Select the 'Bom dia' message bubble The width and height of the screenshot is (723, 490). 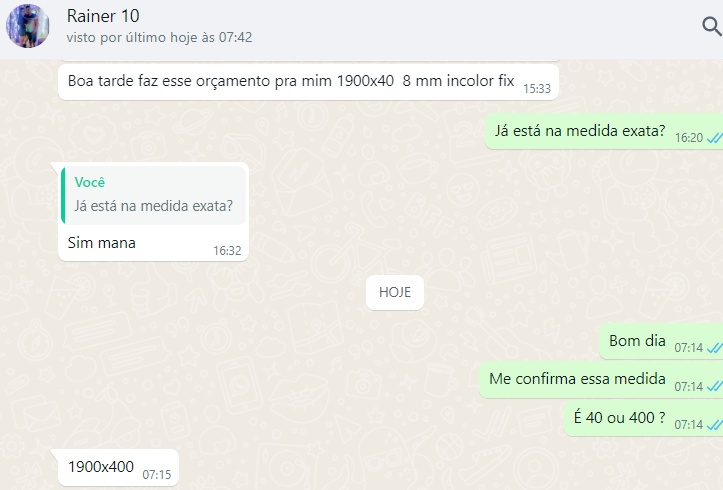[661, 342]
